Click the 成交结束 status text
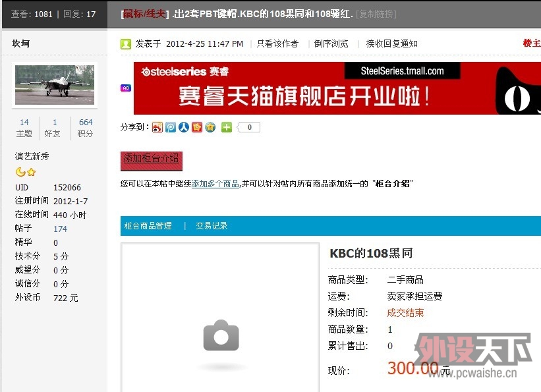The height and width of the screenshot is (392, 541). (405, 313)
